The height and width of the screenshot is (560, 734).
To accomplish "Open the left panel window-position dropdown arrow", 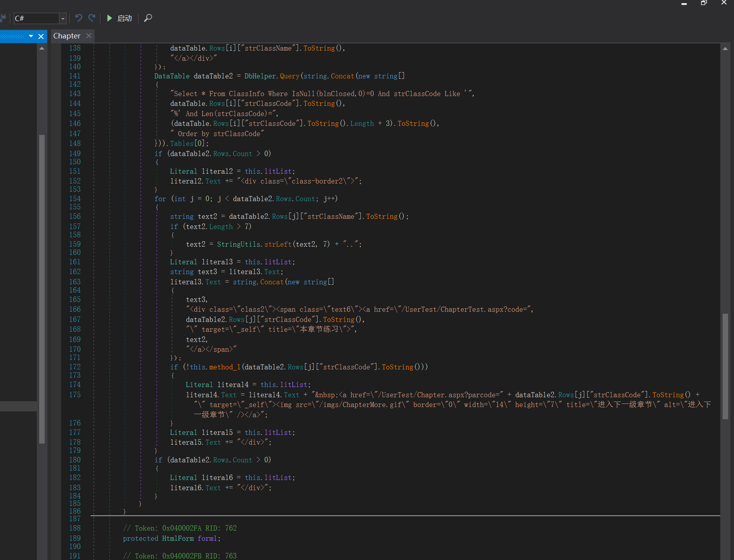I will coord(31,36).
